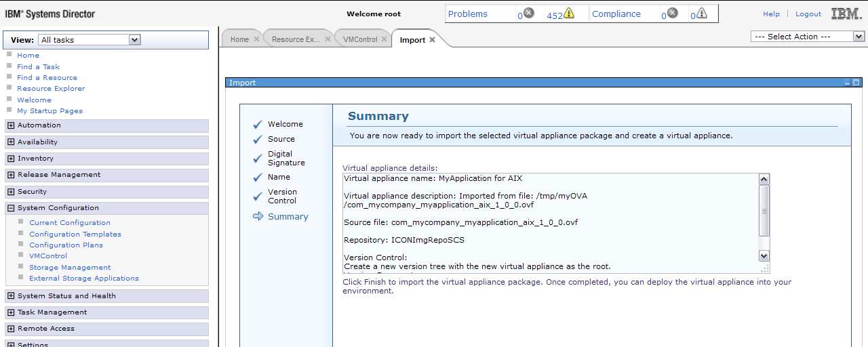
Task: Click the details box scrollbar thumb
Action: click(x=764, y=211)
